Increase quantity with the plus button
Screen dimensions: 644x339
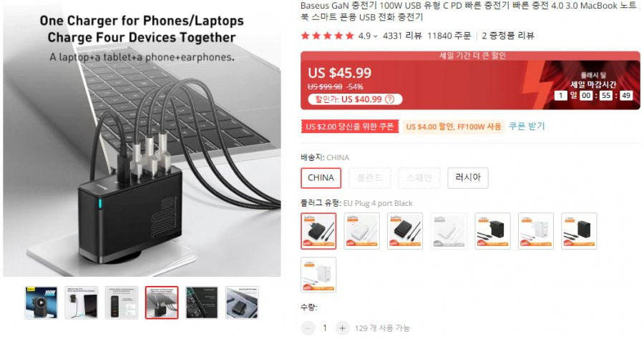click(x=342, y=328)
